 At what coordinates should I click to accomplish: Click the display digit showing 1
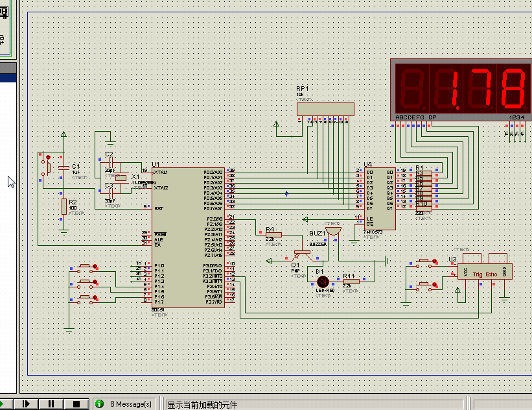tap(446, 88)
